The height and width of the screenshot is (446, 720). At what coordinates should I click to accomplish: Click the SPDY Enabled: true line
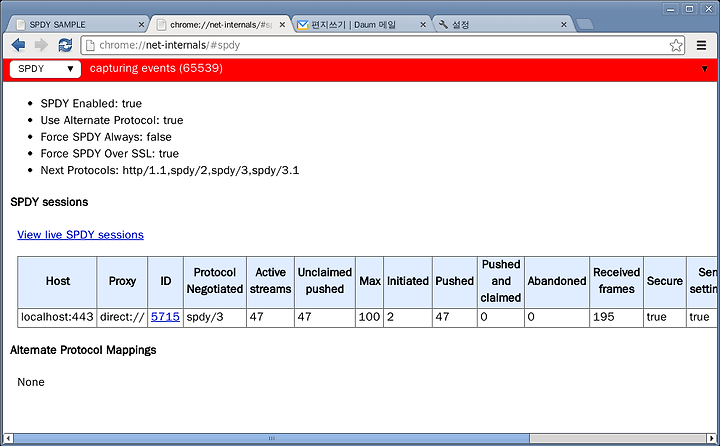[91, 103]
